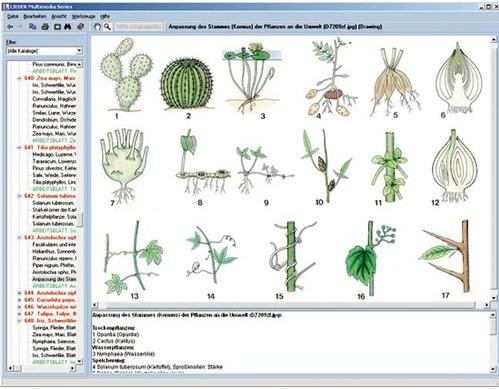Click the copy icon in the toolbar

(33, 27)
